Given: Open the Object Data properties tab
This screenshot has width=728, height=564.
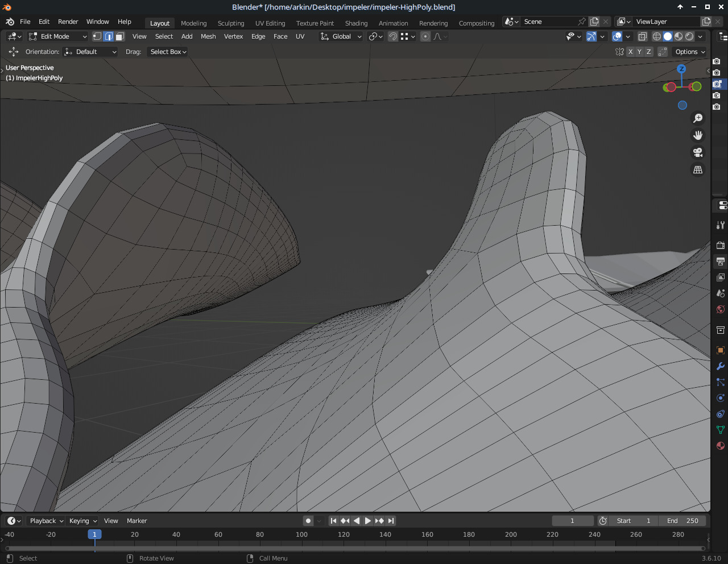Looking at the screenshot, I should tap(721, 430).
